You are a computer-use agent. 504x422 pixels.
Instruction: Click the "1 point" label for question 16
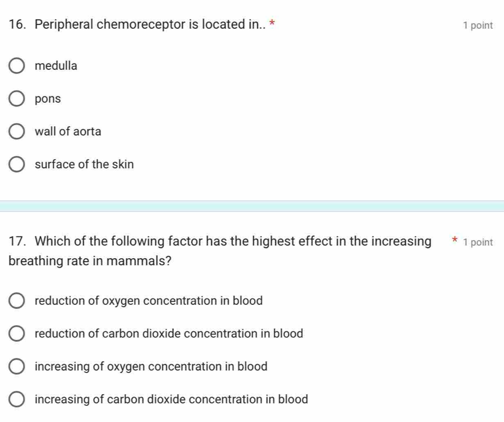pyautogui.click(x=479, y=25)
